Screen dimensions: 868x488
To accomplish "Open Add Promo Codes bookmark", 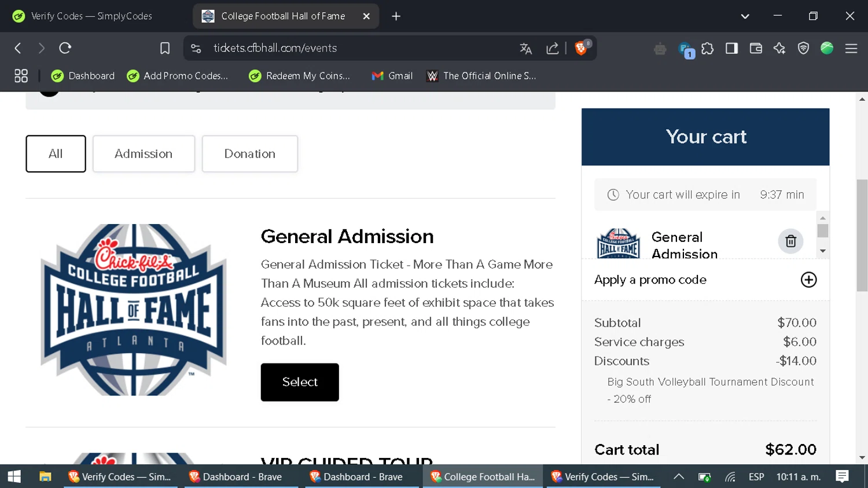I will click(178, 76).
